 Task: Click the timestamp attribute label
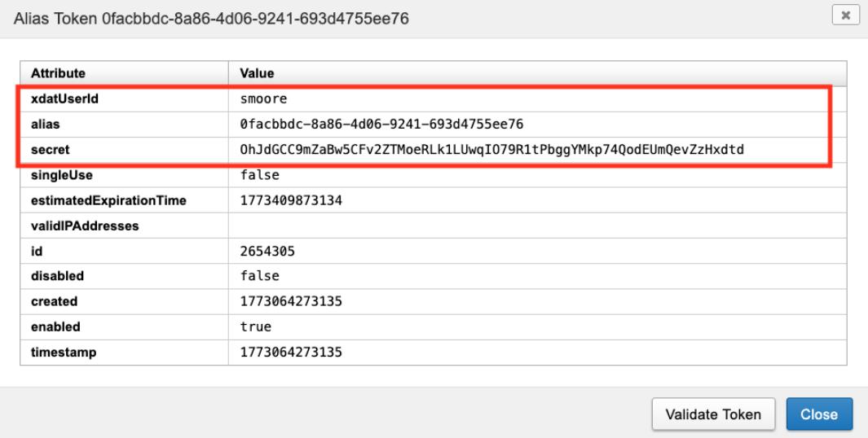[64, 353]
